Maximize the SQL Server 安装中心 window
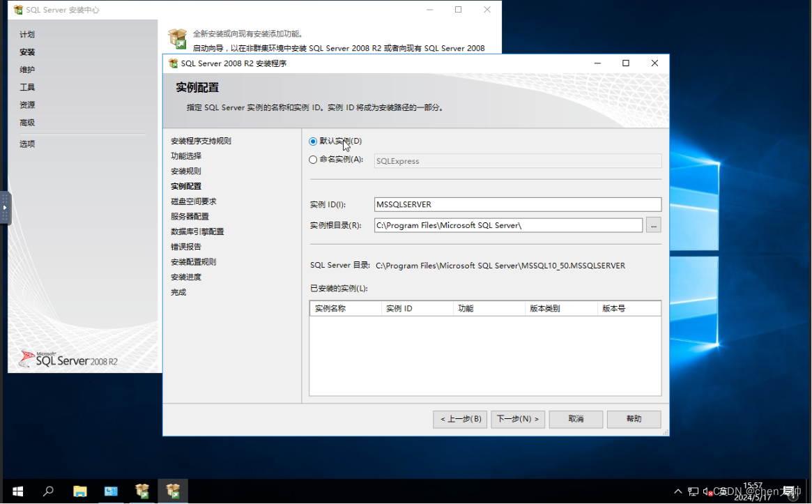This screenshot has width=812, height=504. pyautogui.click(x=459, y=10)
